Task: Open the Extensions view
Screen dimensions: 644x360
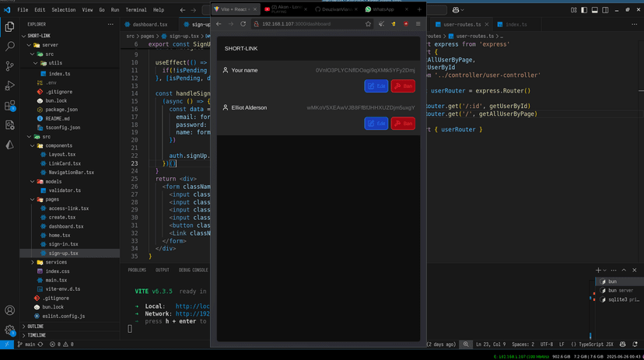Action: [x=9, y=106]
